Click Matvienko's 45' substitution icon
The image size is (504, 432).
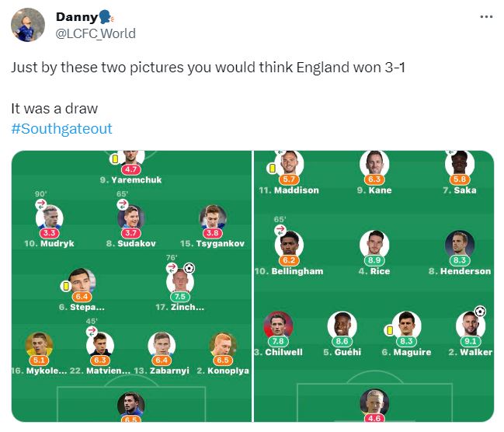tap(92, 331)
